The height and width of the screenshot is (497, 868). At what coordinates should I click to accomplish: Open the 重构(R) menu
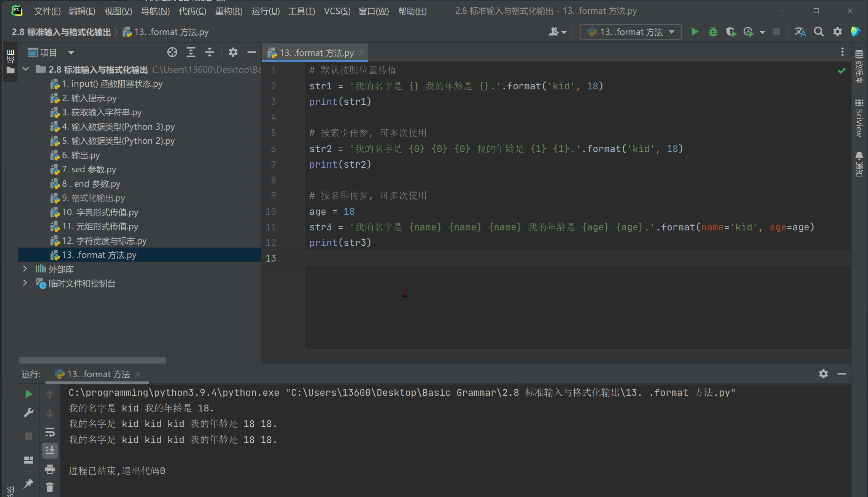[x=229, y=11]
